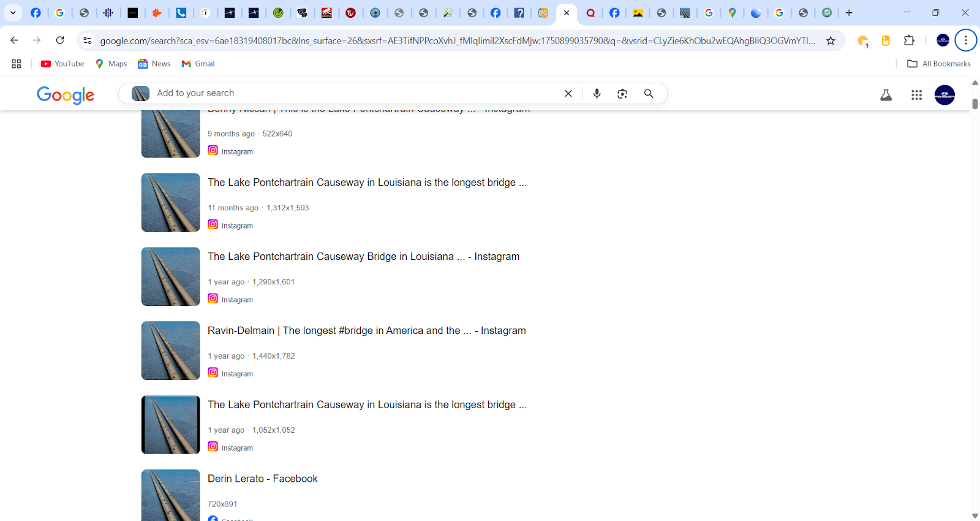Open the Extensions puzzle piece menu
This screenshot has height=521, width=980.
click(x=909, y=40)
